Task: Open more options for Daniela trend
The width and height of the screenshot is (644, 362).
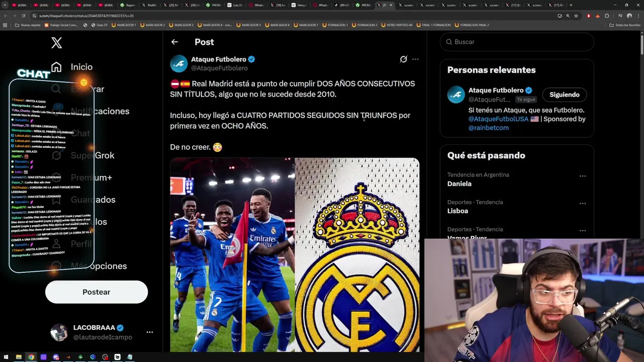Action: pyautogui.click(x=583, y=176)
